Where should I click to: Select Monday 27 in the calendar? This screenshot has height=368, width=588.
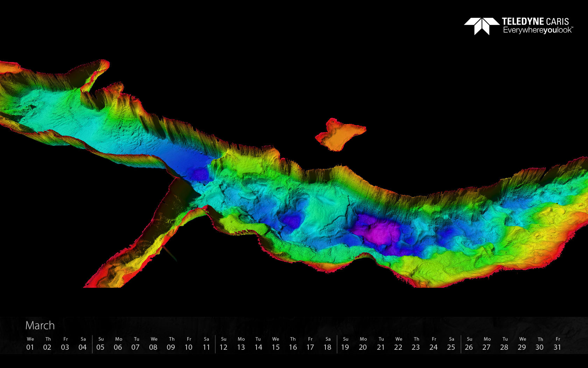pos(487,344)
